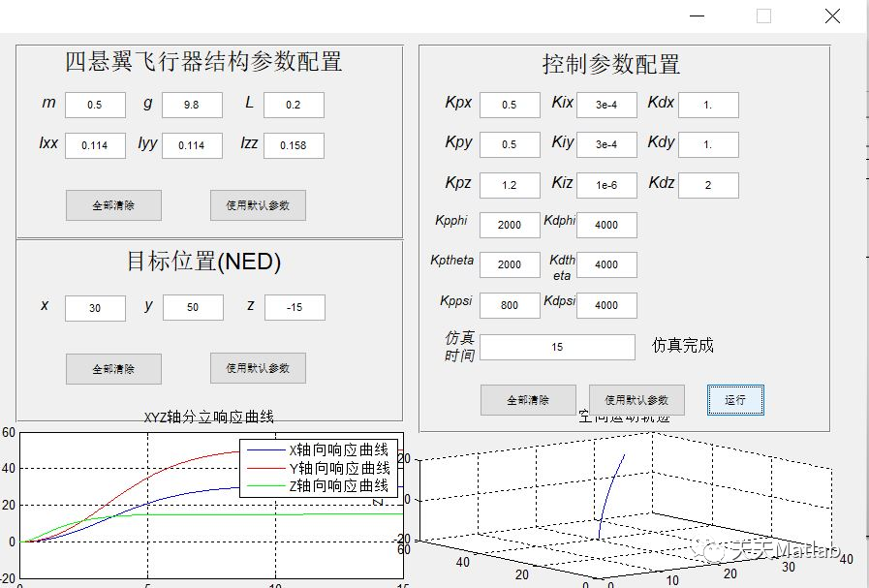Click the Kdx gain field
The image size is (869, 588).
pyautogui.click(x=708, y=105)
